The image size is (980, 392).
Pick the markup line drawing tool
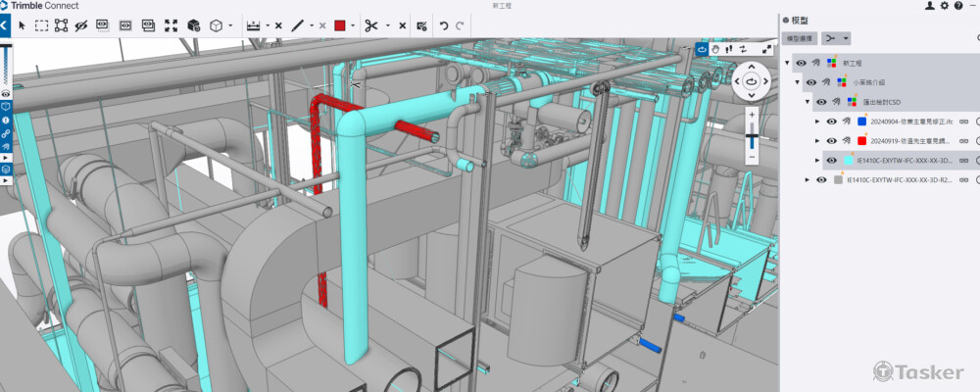click(x=298, y=25)
